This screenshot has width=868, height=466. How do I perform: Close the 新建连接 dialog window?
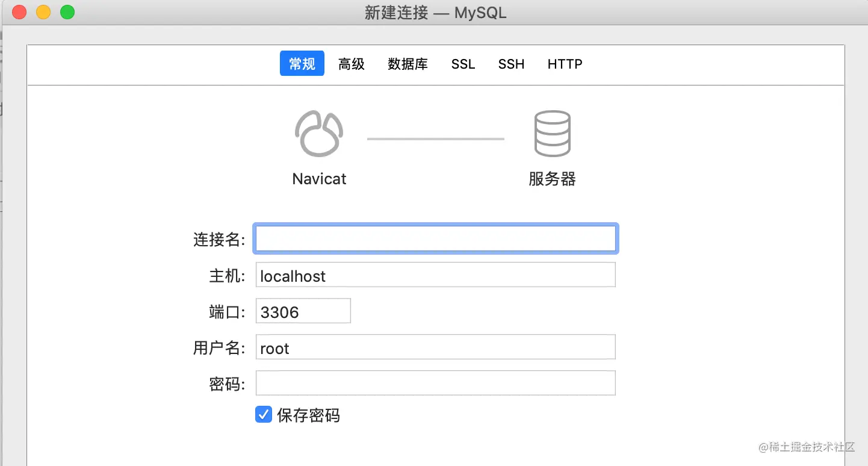click(19, 11)
